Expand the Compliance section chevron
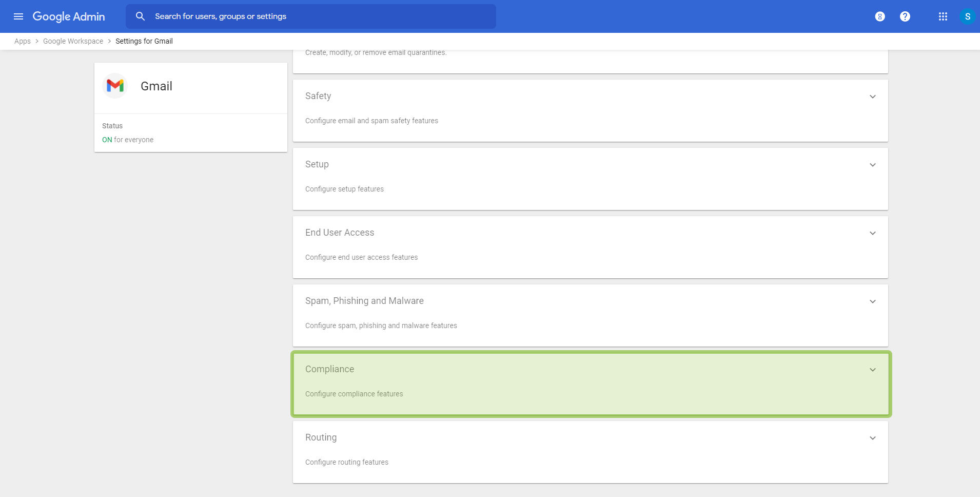Viewport: 980px width, 497px height. (873, 370)
